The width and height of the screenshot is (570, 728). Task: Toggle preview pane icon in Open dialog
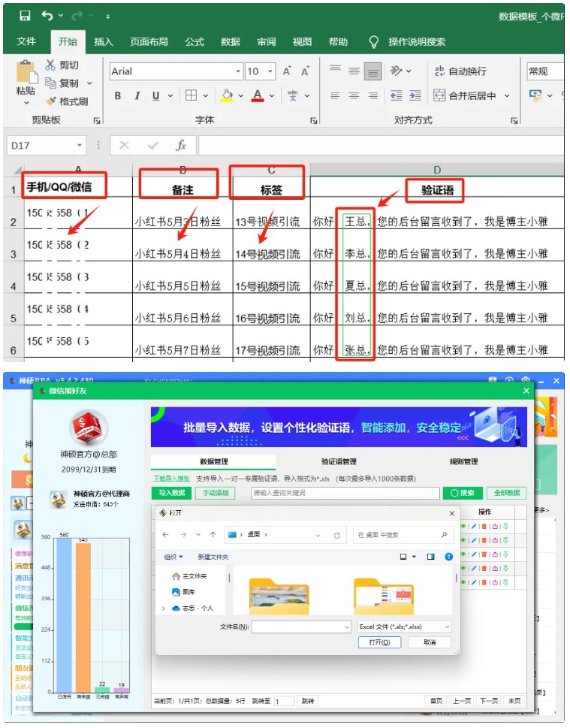pyautogui.click(x=431, y=557)
